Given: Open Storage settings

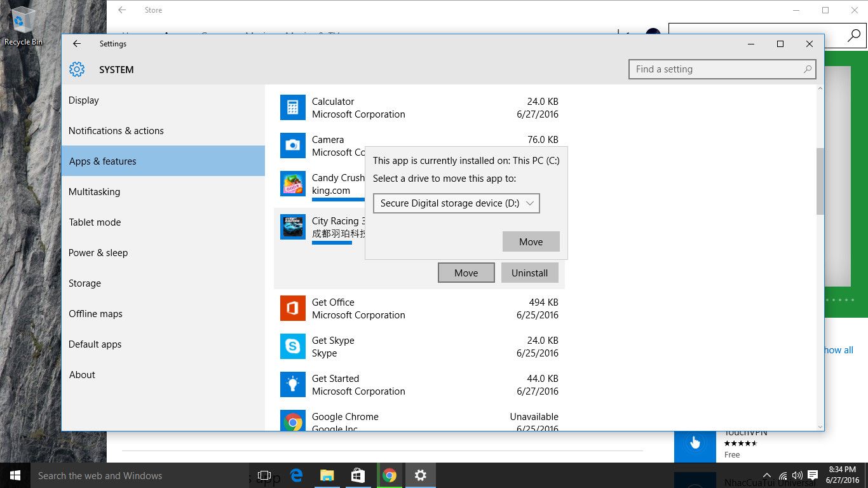Looking at the screenshot, I should pos(163,283).
